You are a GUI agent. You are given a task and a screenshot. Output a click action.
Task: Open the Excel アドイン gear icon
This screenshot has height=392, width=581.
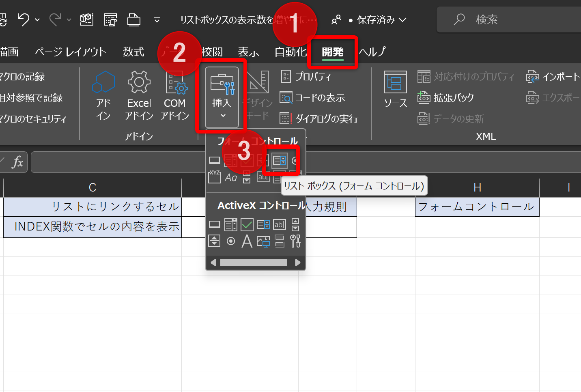[x=139, y=83]
